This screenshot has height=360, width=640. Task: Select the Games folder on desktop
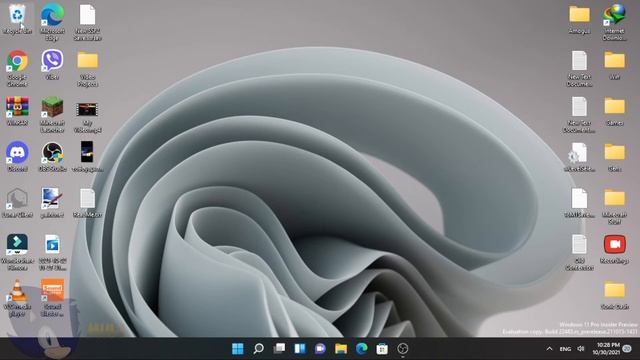pos(614,110)
